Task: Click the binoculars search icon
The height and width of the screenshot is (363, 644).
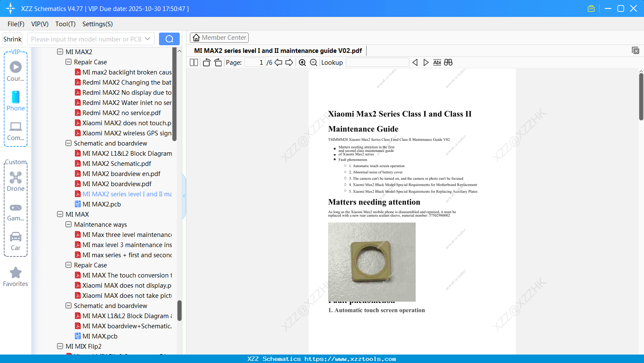Action: tap(448, 63)
